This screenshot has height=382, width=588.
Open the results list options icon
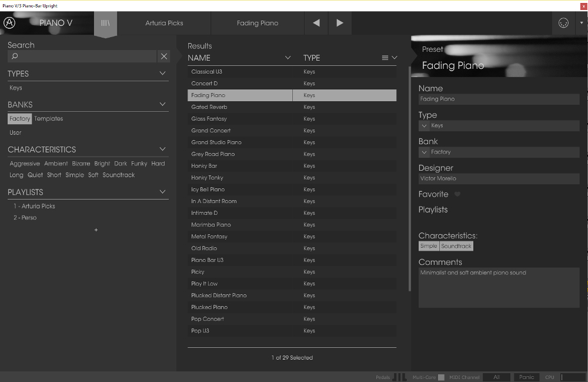385,58
